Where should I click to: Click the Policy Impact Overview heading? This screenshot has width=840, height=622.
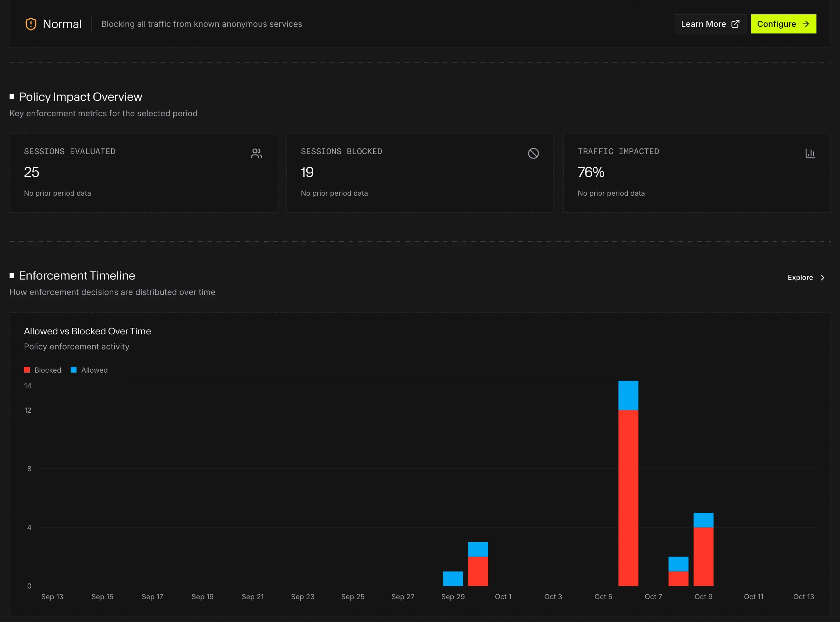point(81,97)
